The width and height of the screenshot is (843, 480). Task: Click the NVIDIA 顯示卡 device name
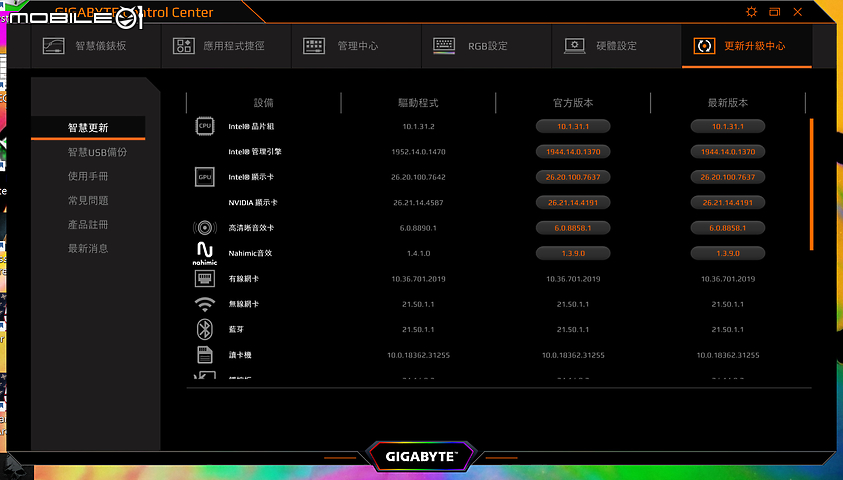pyautogui.click(x=253, y=203)
